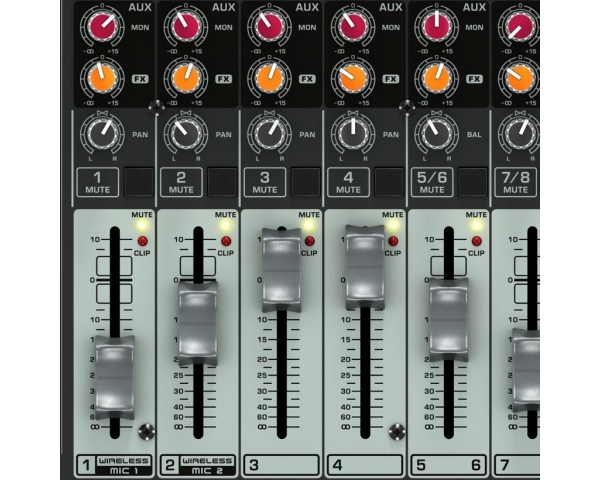Image resolution: width=600 pixels, height=480 pixels.
Task: Click the channel 3 PAN knob
Action: coord(269,134)
